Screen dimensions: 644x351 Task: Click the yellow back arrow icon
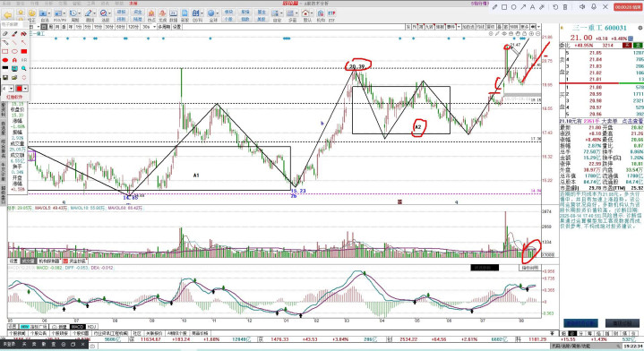[8, 15]
